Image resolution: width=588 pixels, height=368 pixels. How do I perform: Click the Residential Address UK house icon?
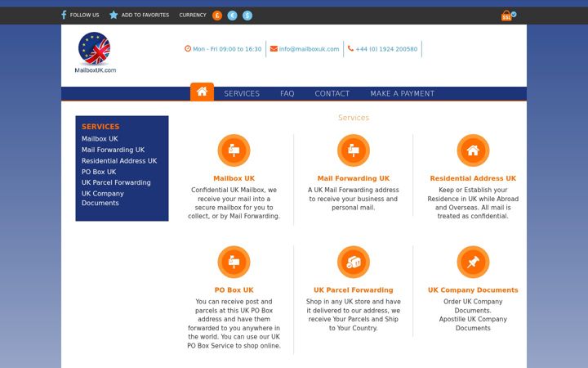[473, 150]
